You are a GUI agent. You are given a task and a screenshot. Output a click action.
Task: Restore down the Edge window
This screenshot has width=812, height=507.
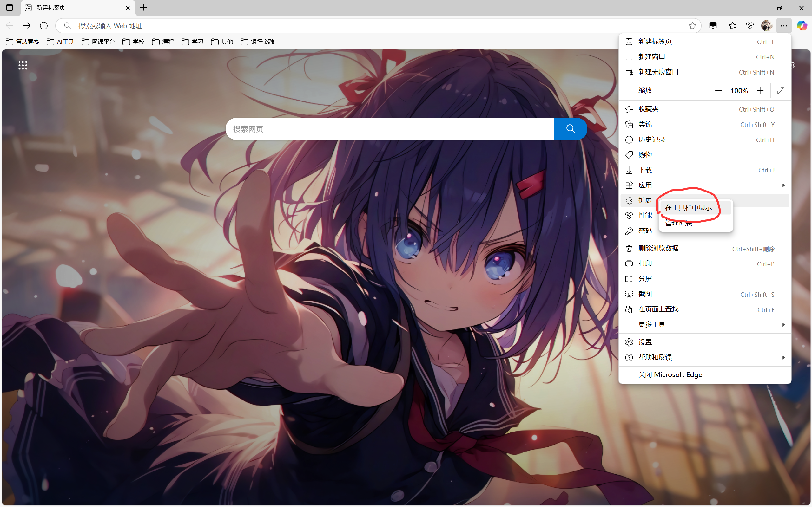779,8
